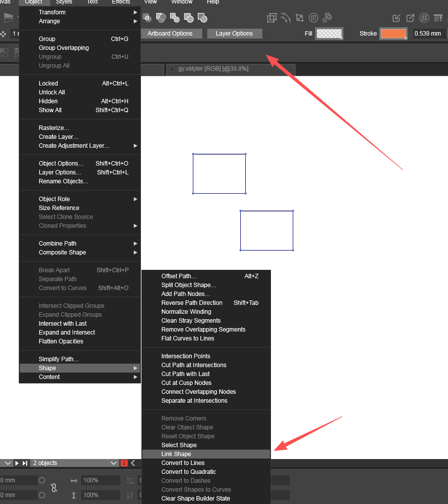This screenshot has height=504, width=448.
Task: Click the play arrow icon in bottom bar
Action: click(x=17, y=463)
